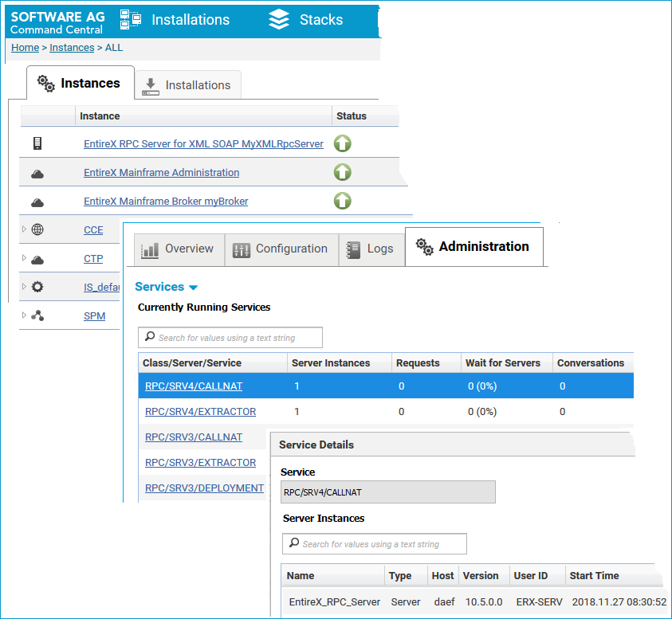This screenshot has width=672, height=619.
Task: Click server icon beside EntireX RPC Server
Action: click(37, 143)
